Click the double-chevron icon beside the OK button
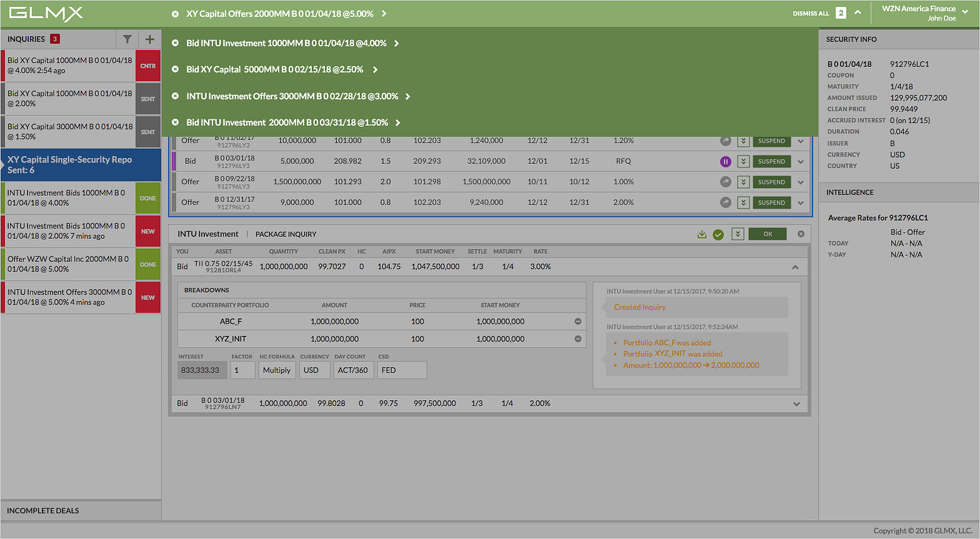Screen dimensions: 980x539 point(738,234)
